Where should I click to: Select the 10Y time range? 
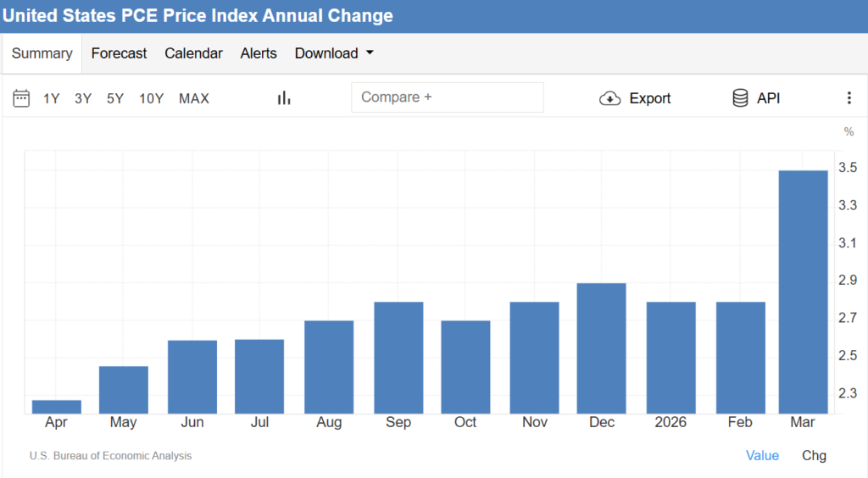(151, 98)
